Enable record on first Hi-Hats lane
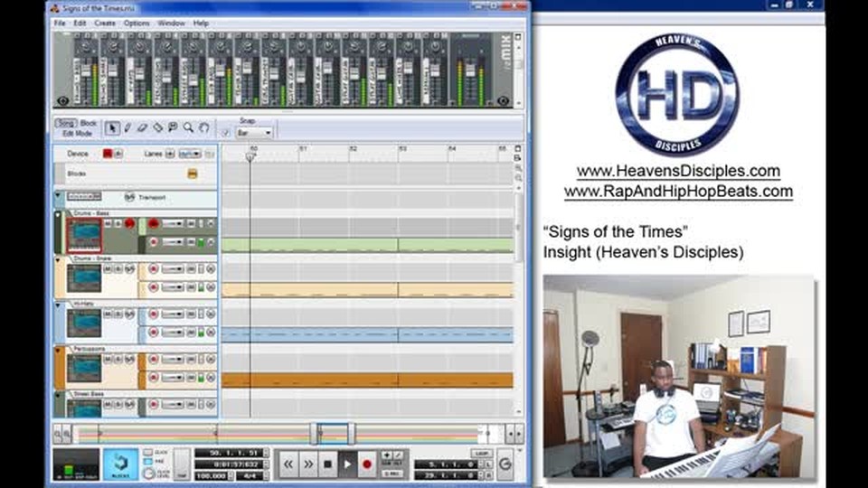 click(154, 314)
